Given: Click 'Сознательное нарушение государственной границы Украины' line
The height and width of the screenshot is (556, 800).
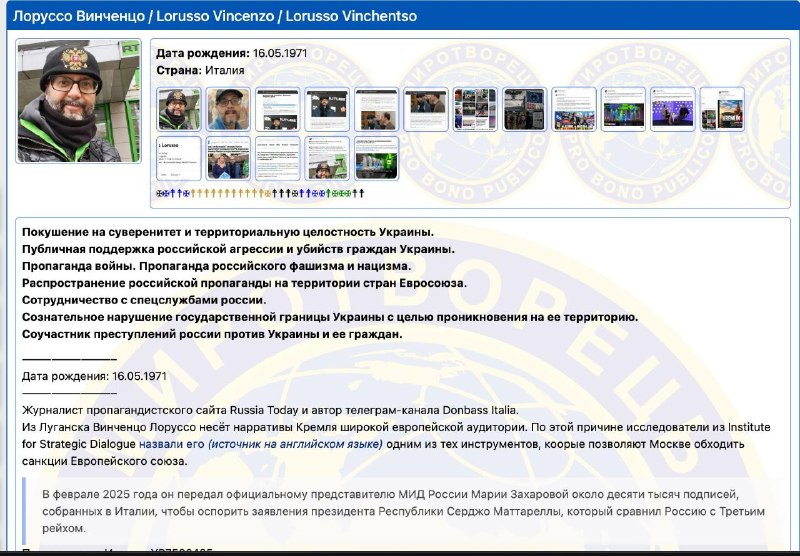Looking at the screenshot, I should [x=330, y=317].
